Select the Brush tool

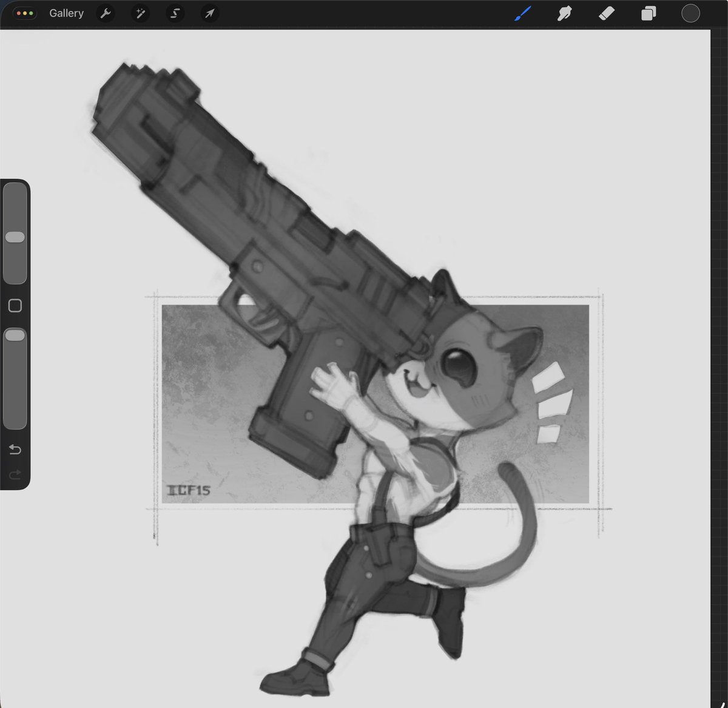tap(523, 13)
